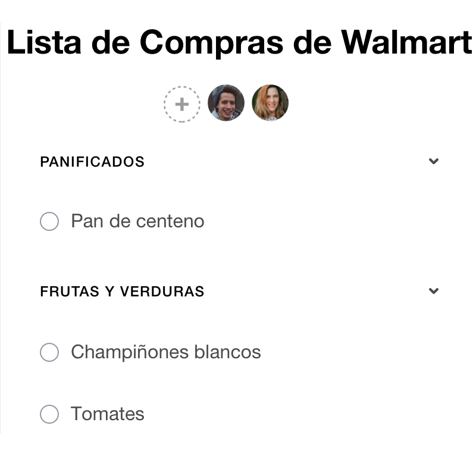
Task: Open the item Tomates
Action: click(x=108, y=414)
